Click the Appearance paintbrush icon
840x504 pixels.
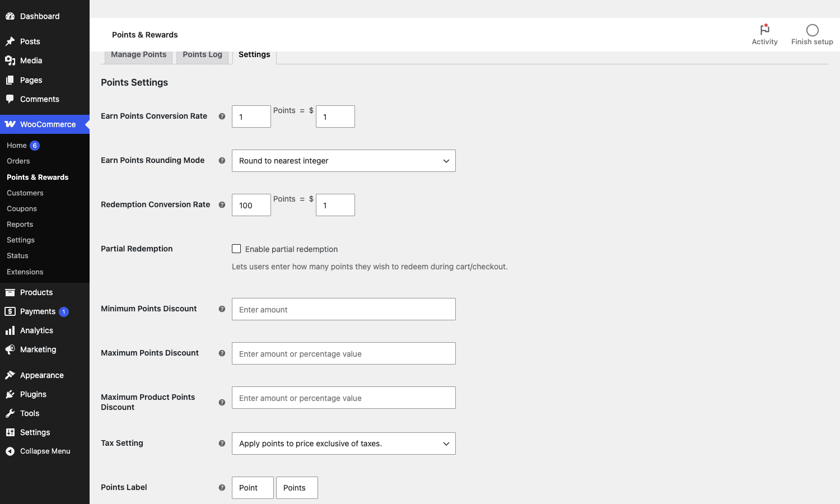(x=10, y=375)
